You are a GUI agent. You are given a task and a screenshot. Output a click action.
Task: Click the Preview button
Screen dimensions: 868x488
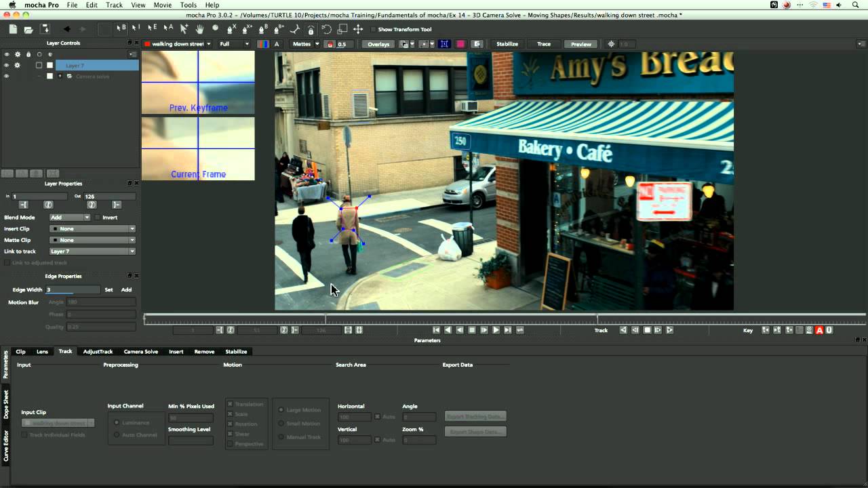581,44
